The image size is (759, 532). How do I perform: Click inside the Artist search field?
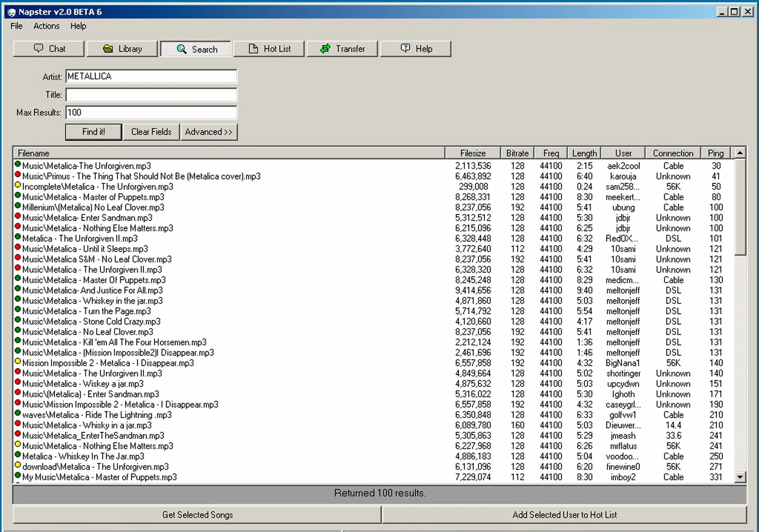click(151, 76)
